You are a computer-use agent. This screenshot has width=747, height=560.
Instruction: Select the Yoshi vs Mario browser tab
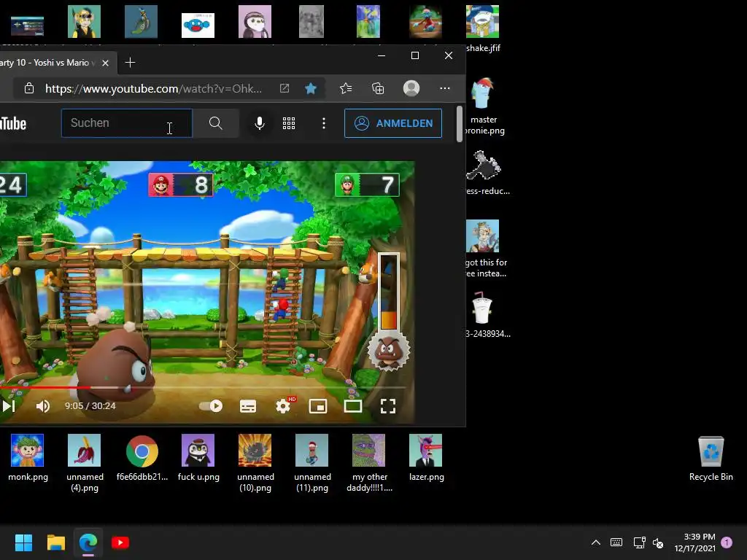pyautogui.click(x=47, y=63)
